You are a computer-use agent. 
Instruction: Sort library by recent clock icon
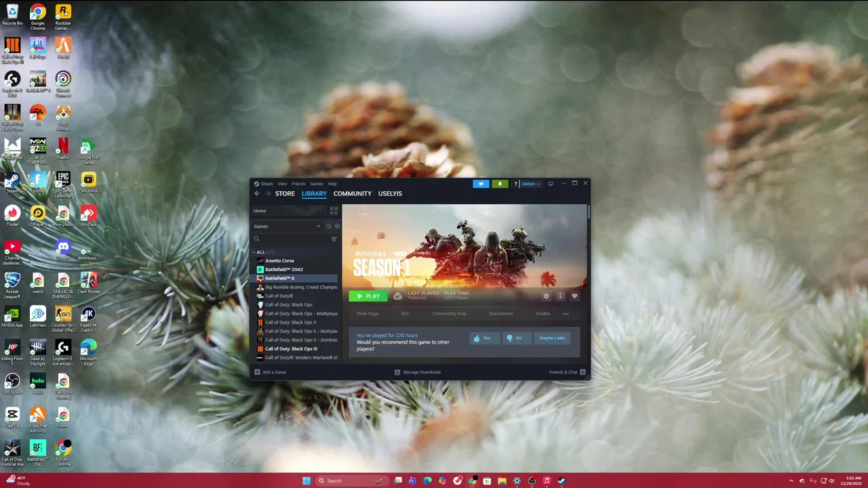(x=328, y=226)
